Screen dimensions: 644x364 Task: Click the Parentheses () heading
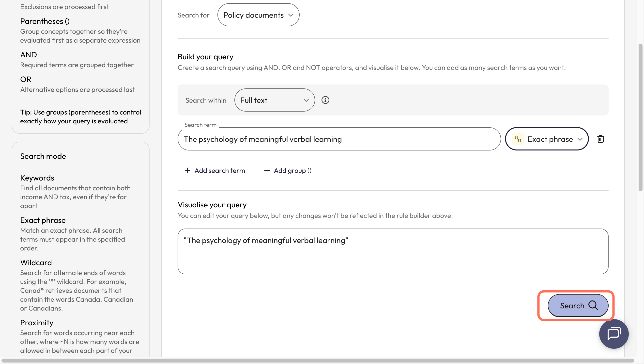(x=45, y=21)
